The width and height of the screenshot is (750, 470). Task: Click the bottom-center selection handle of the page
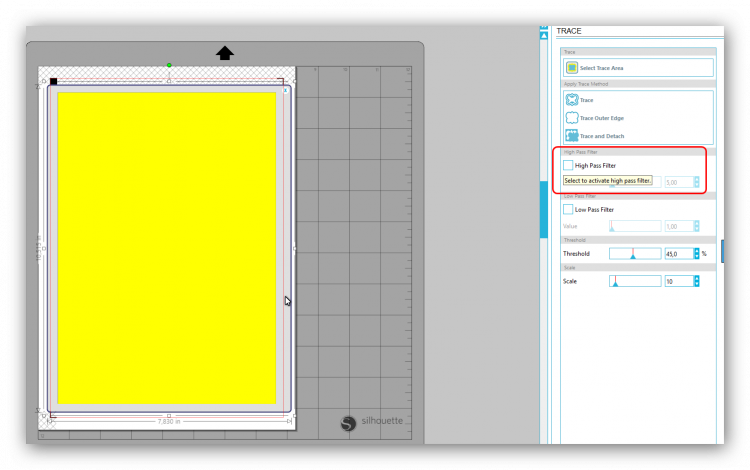pos(169,416)
